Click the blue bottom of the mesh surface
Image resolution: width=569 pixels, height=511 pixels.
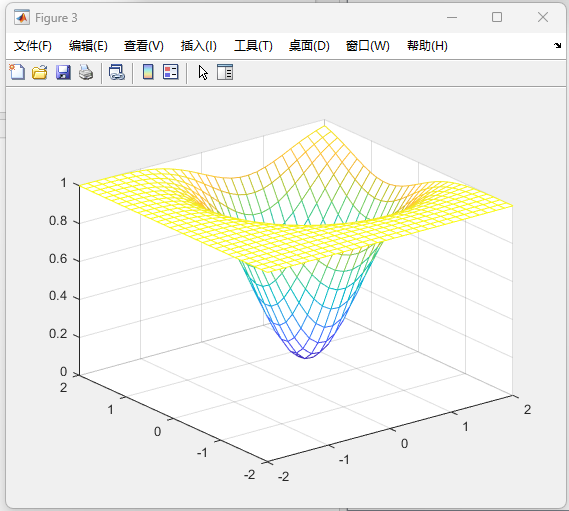click(306, 350)
